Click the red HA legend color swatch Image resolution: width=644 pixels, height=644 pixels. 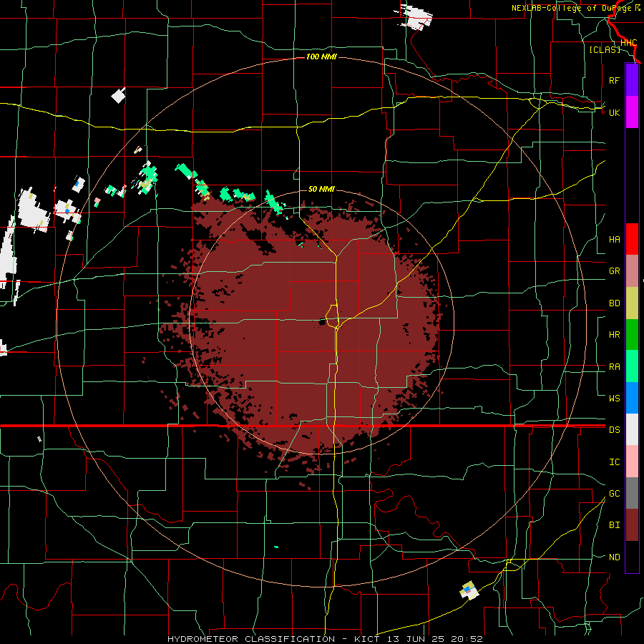pyautogui.click(x=632, y=239)
